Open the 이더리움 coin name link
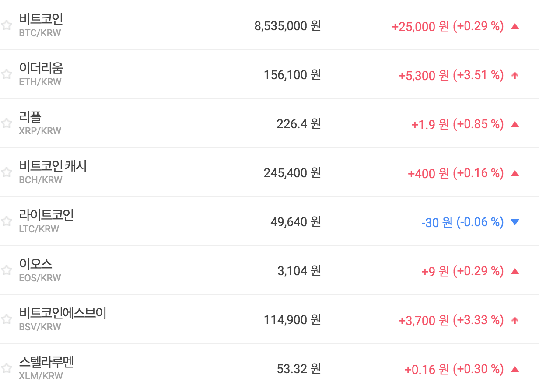The width and height of the screenshot is (539, 392). (41, 68)
